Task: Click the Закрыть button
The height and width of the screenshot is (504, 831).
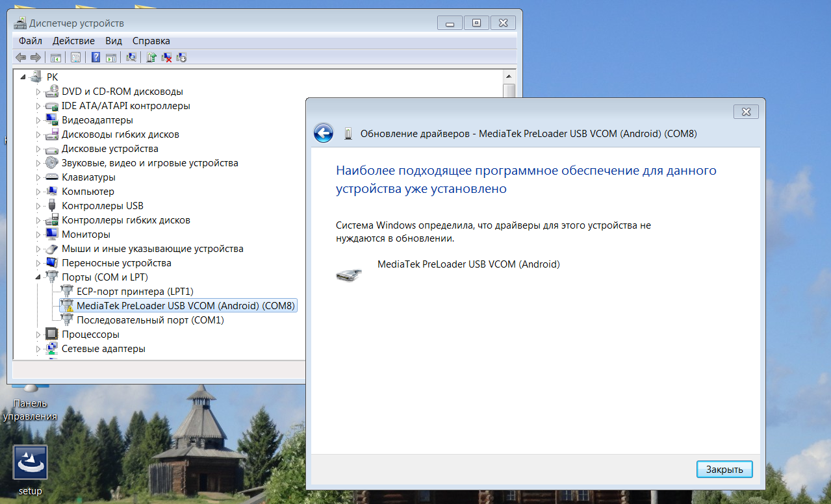Action: pyautogui.click(x=724, y=469)
